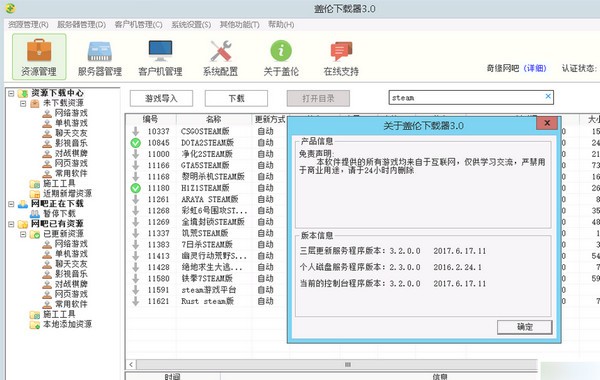Viewport: 600px width, 380px height.
Task: Select row 铁拳7STEAM版
Action: coord(207,278)
